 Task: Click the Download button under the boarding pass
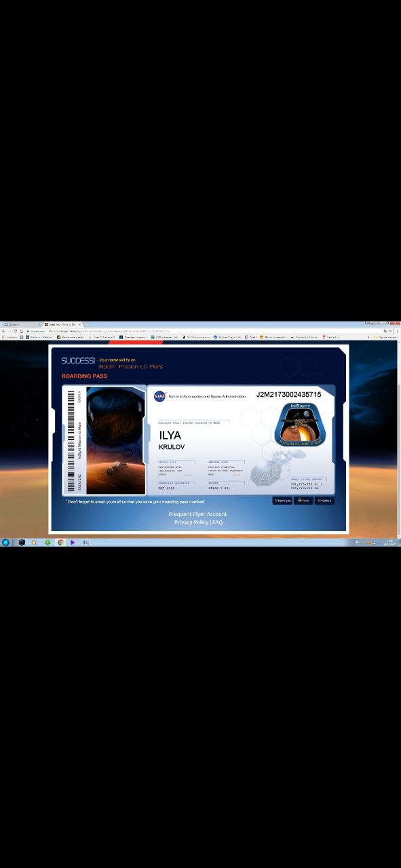[x=282, y=500]
